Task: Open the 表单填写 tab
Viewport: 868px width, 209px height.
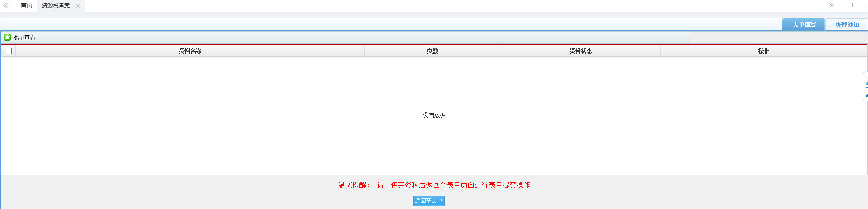Action: tap(804, 25)
